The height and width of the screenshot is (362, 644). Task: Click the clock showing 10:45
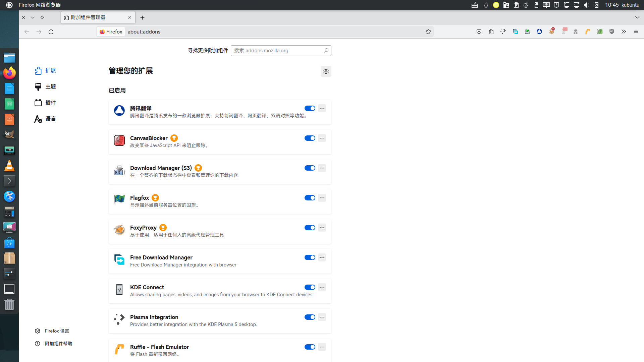tap(612, 5)
